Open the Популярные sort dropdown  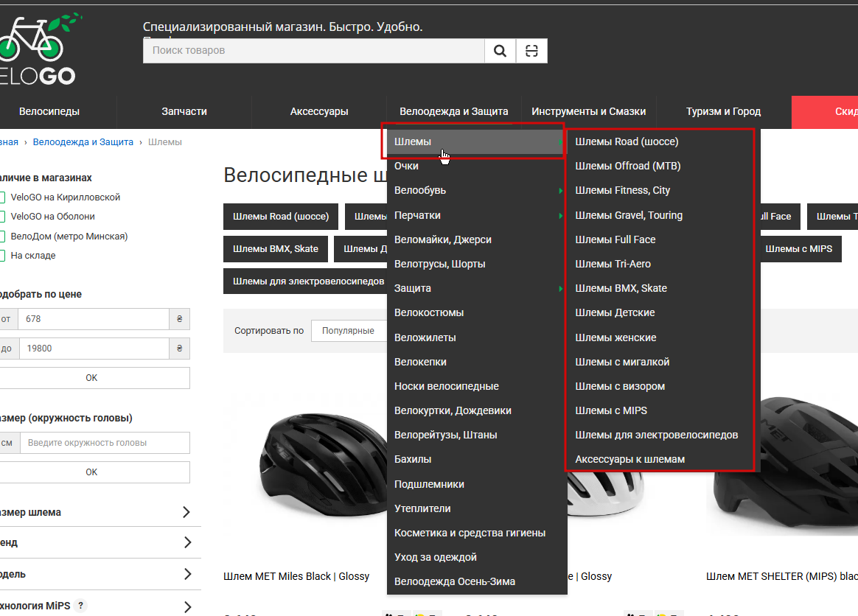(349, 330)
